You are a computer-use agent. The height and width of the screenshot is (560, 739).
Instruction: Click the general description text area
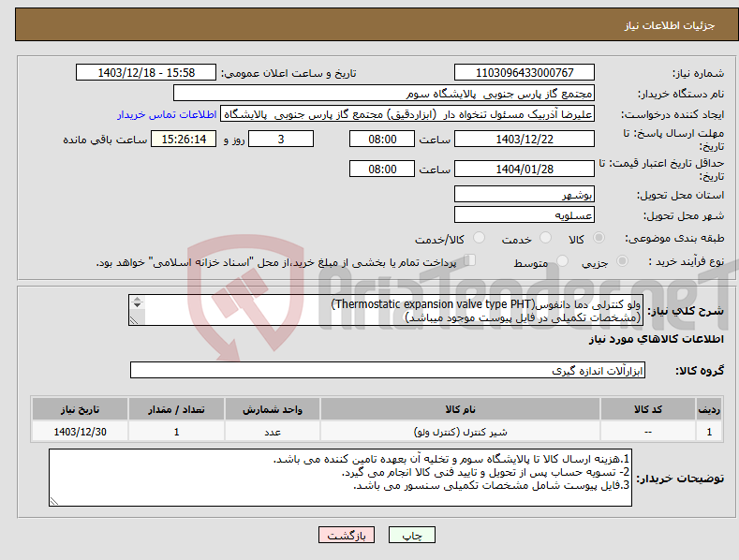(x=386, y=310)
